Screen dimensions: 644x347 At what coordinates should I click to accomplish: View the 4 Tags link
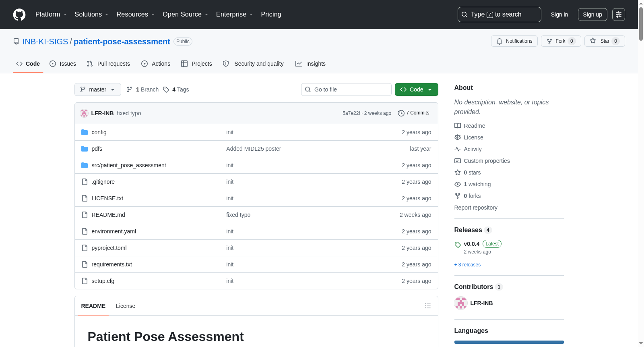(x=176, y=89)
